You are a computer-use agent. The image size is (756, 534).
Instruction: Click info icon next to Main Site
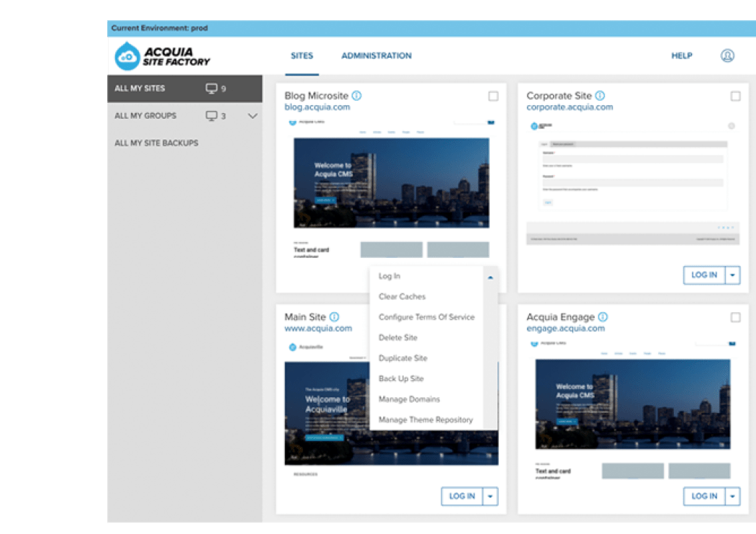click(334, 317)
